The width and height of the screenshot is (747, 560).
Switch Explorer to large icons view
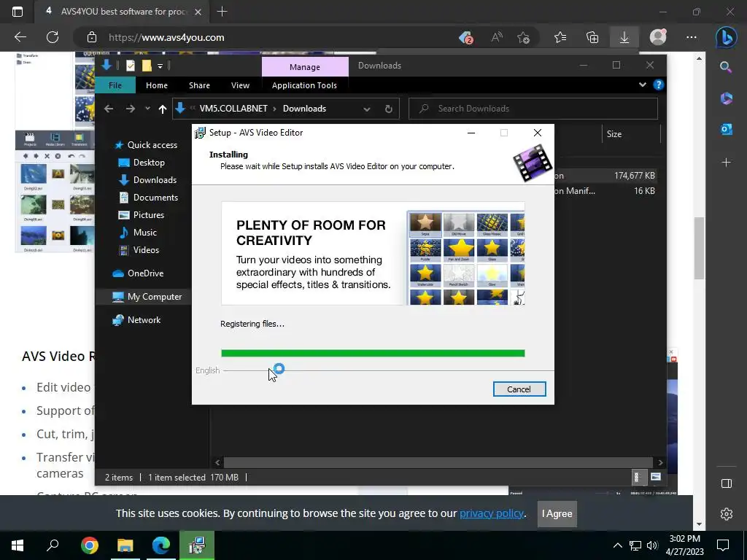click(656, 477)
